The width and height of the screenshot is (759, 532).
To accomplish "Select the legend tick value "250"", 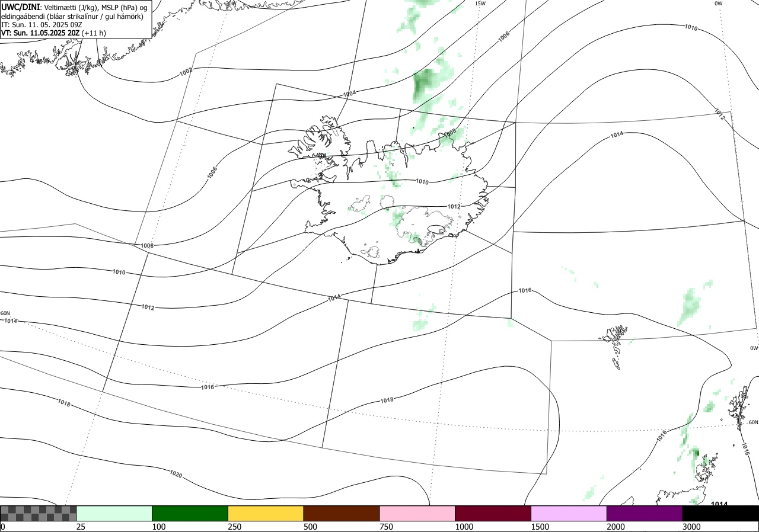I will point(234,527).
